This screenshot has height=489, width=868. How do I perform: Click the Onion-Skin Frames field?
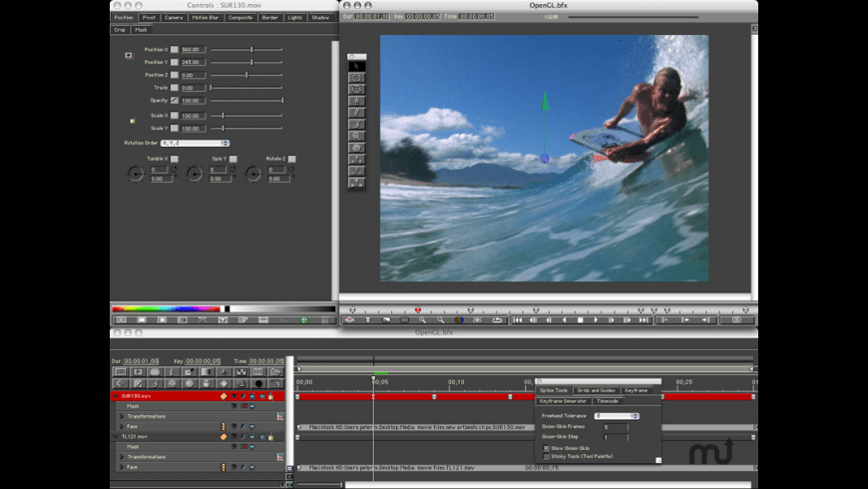click(x=616, y=427)
